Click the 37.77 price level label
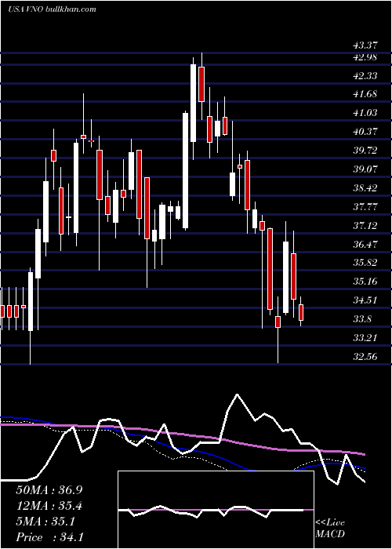 click(365, 206)
